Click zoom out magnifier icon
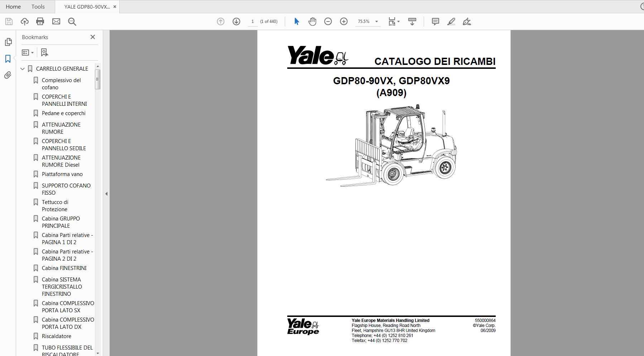The image size is (644, 356). [x=328, y=22]
